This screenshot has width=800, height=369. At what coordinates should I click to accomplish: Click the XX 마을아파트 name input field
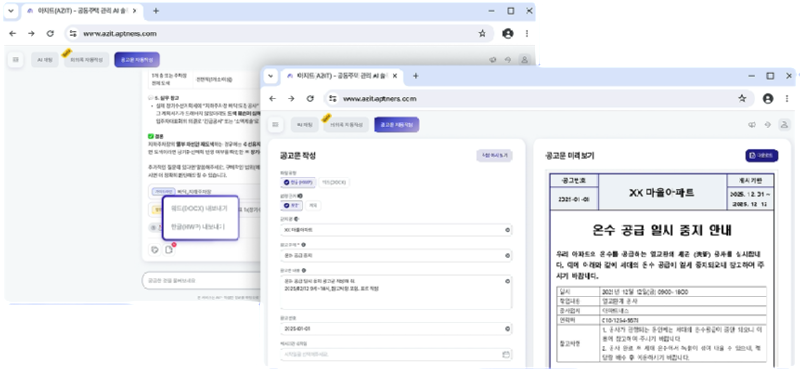tap(396, 230)
